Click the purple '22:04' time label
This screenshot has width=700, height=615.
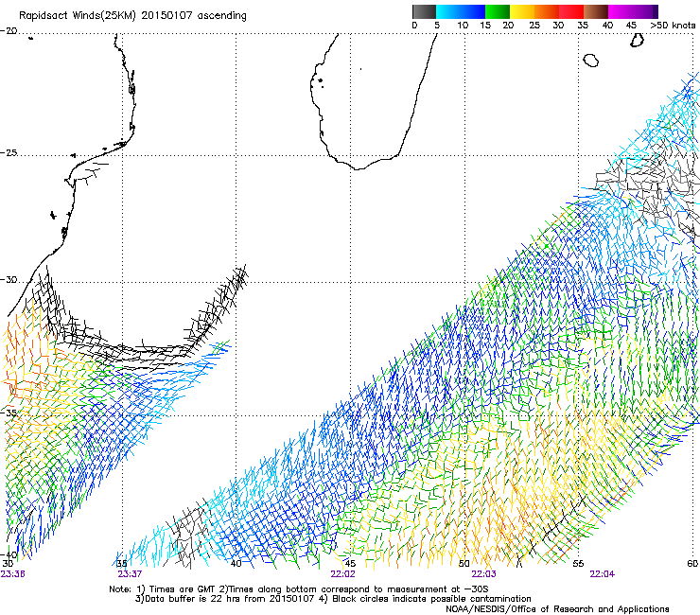tap(602, 574)
